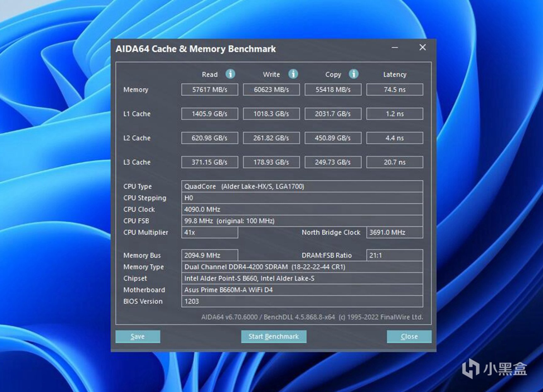Viewport: 543px width, 392px height.
Task: Click the DRAM:FSB Ratio label
Action: click(x=327, y=255)
